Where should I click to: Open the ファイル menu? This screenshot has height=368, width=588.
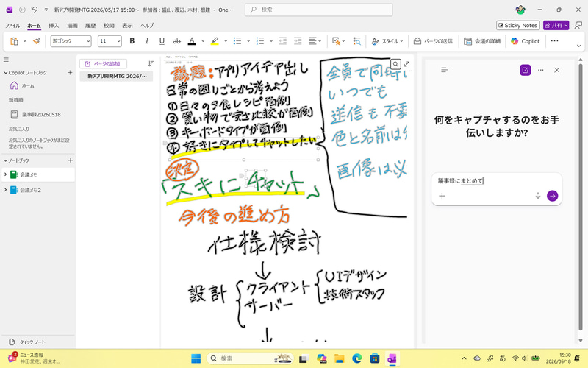[12, 26]
